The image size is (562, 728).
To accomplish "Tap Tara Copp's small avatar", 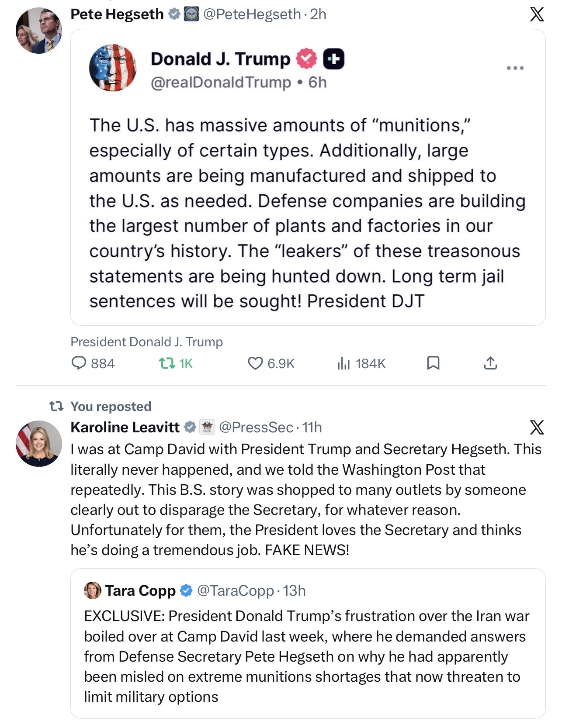I will [x=92, y=590].
